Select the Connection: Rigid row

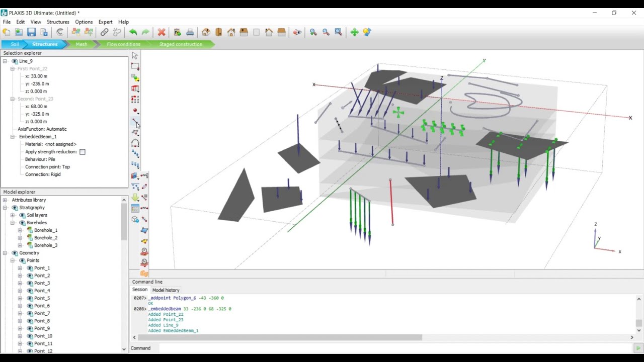[x=43, y=174]
